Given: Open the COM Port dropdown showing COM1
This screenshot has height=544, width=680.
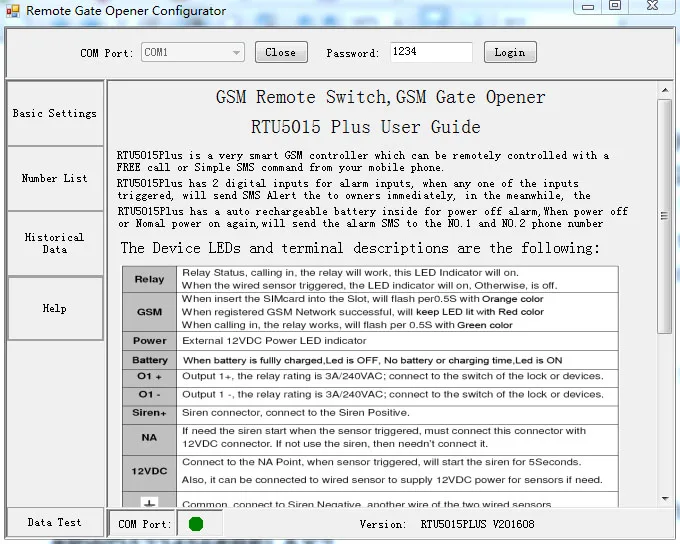Looking at the screenshot, I should click(193, 52).
